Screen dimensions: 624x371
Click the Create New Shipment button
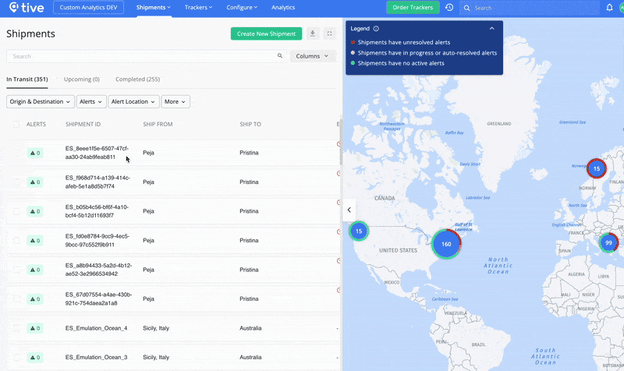coord(266,33)
